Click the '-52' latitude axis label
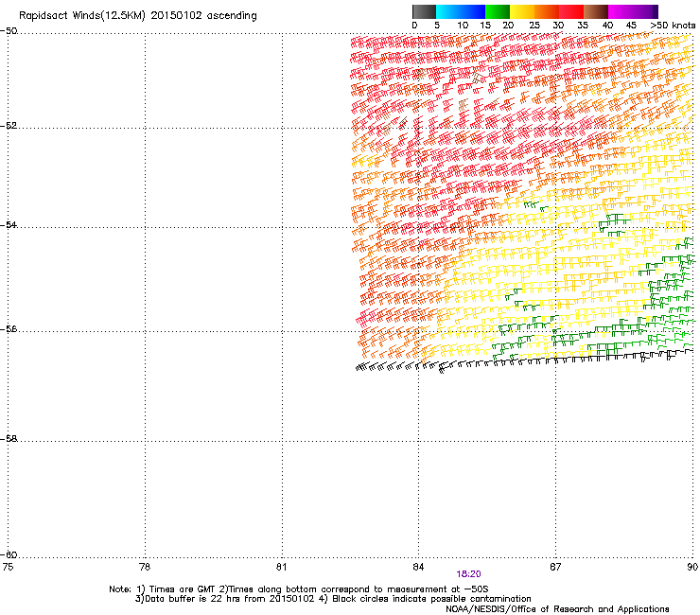Viewport: 700px width, 615px height. click(x=9, y=126)
